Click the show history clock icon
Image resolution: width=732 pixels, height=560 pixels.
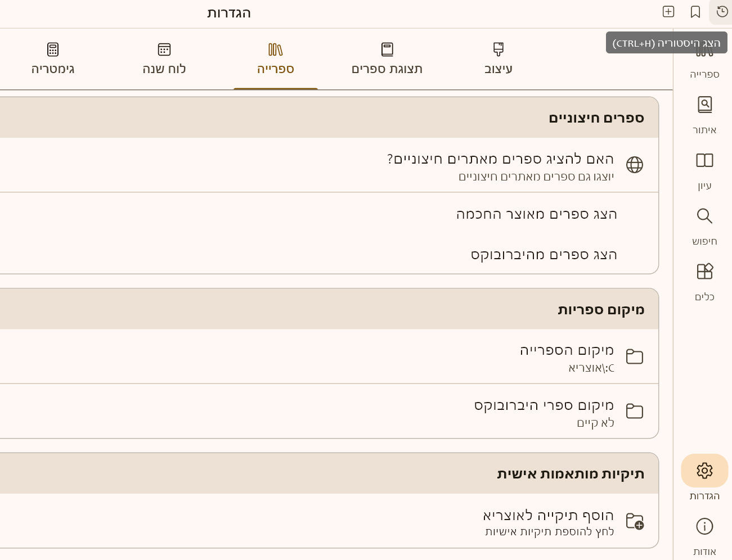pos(722,12)
